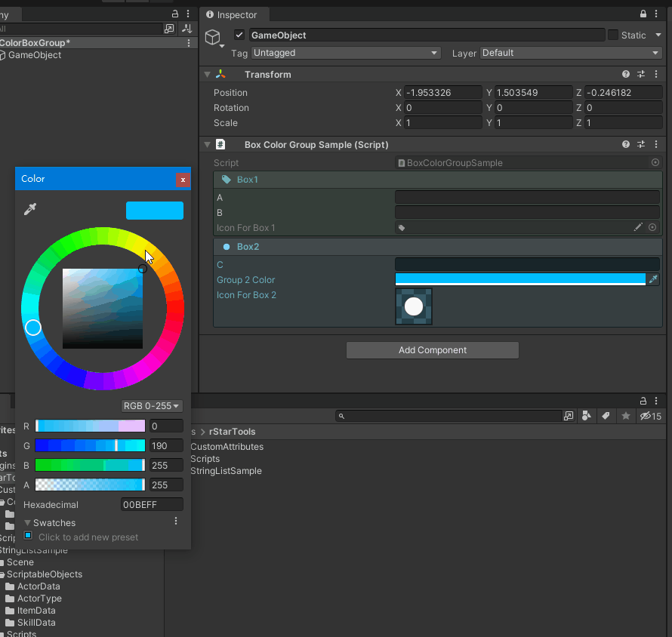Select the ScriptableObjects folder

click(x=44, y=574)
